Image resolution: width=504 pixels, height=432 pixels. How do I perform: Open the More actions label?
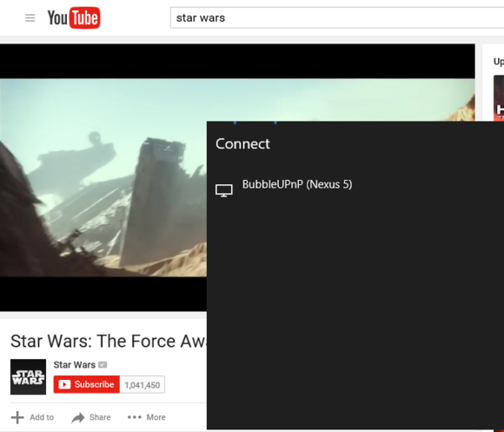click(156, 417)
